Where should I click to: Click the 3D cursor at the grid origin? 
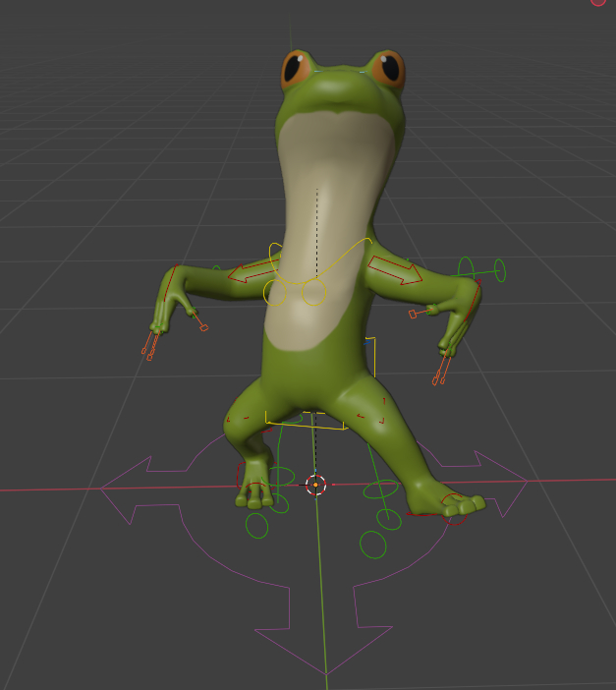[x=315, y=485]
